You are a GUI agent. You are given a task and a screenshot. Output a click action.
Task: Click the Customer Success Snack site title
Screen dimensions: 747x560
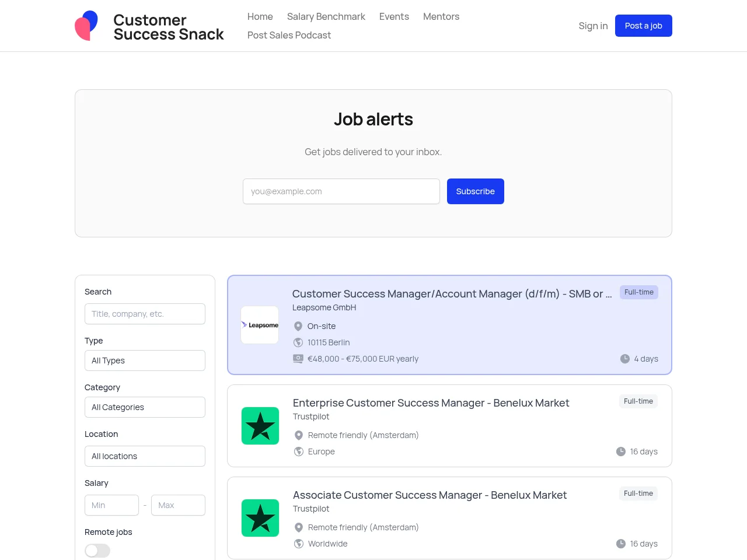(169, 27)
